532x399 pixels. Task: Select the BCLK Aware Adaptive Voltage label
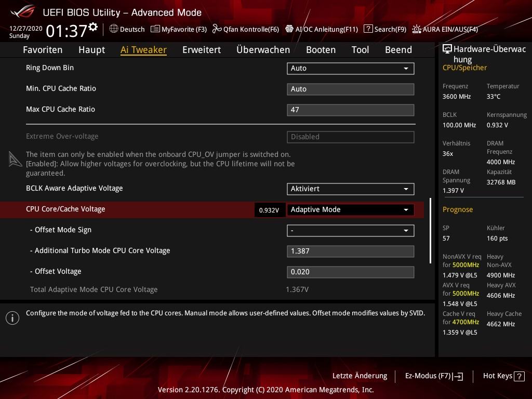pos(74,188)
